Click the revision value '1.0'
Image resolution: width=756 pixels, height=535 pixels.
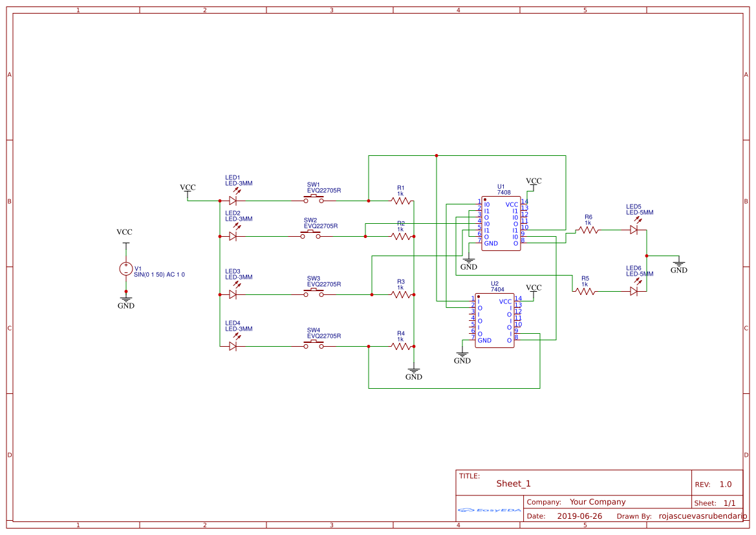pos(726,485)
